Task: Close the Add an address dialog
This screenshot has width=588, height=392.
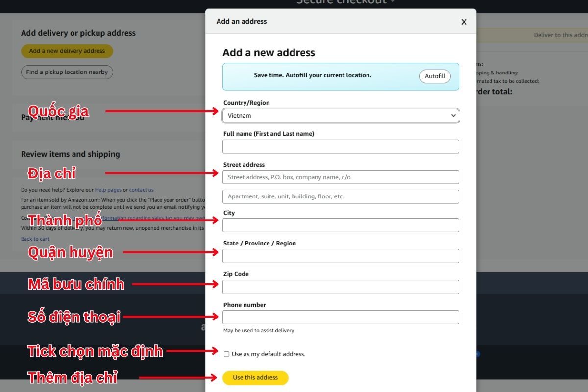Action: tap(464, 22)
